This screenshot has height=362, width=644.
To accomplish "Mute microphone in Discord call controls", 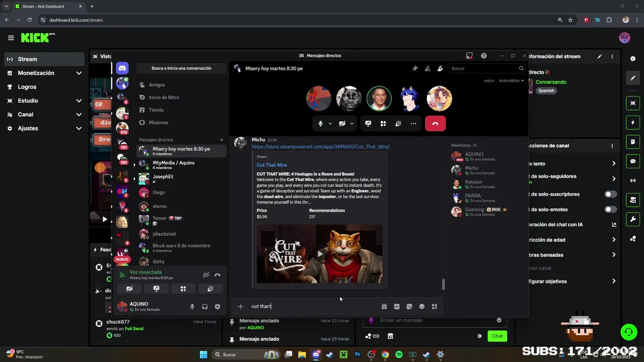I will pos(320,123).
